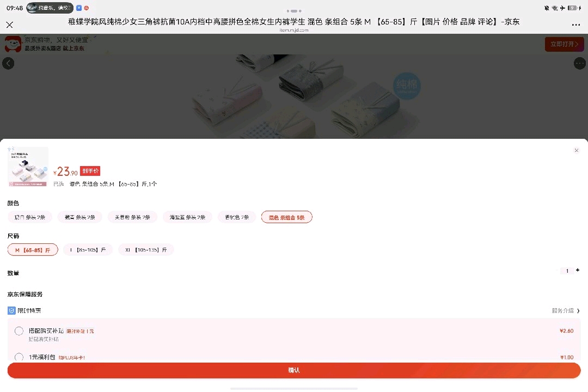Select the pink 粉 条装 2条 color option
588x392 pixels.
click(x=132, y=217)
